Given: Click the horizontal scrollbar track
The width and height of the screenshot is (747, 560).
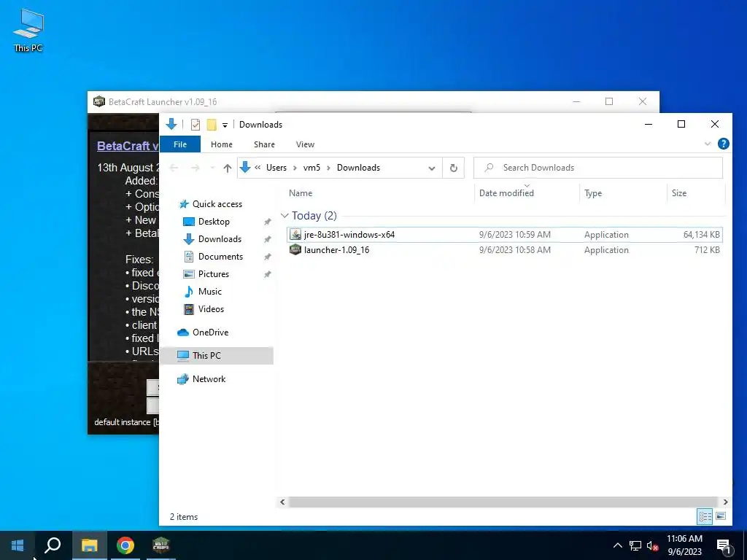Looking at the screenshot, I should pyautogui.click(x=503, y=502).
